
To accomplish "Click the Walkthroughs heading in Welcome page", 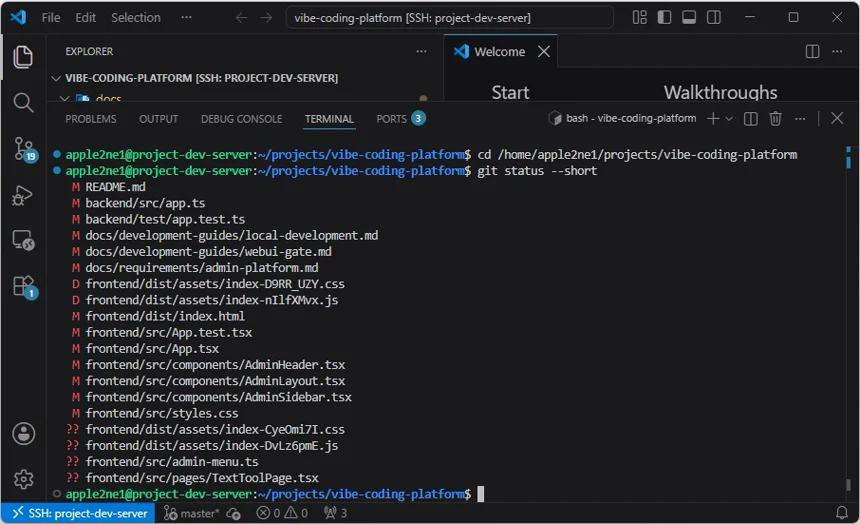I will [x=720, y=92].
